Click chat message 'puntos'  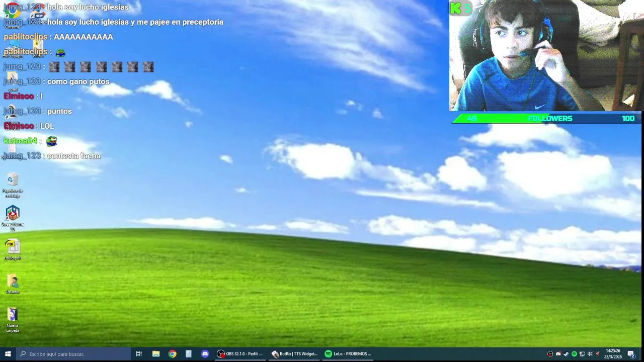(59, 112)
